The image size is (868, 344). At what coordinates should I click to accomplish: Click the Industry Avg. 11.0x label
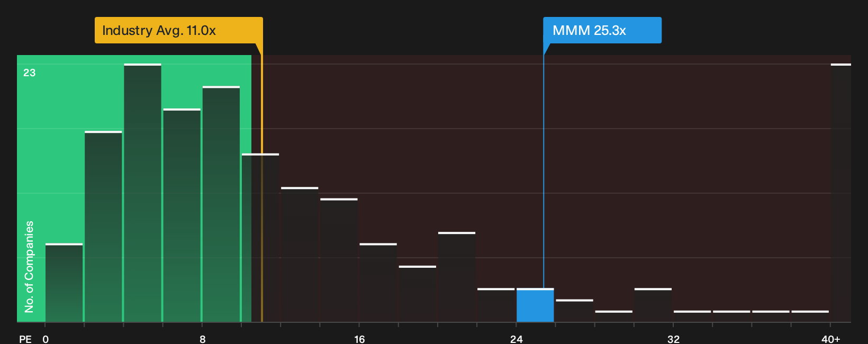tap(179, 30)
